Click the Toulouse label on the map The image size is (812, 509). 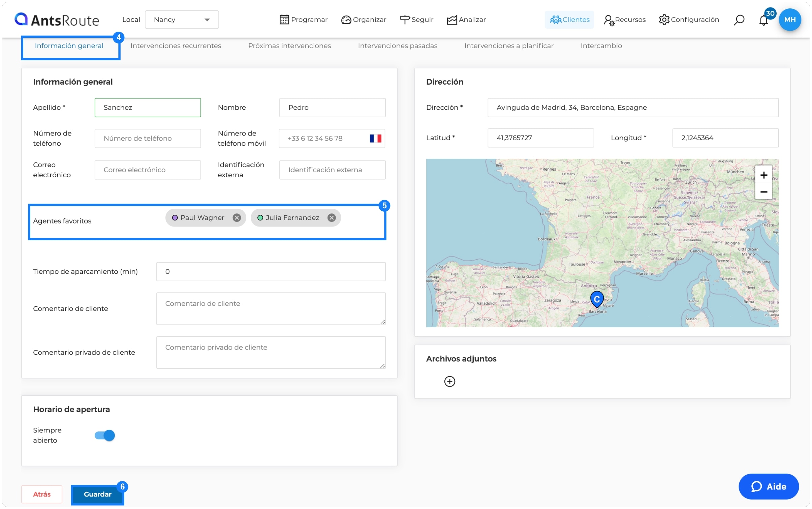[x=577, y=264]
